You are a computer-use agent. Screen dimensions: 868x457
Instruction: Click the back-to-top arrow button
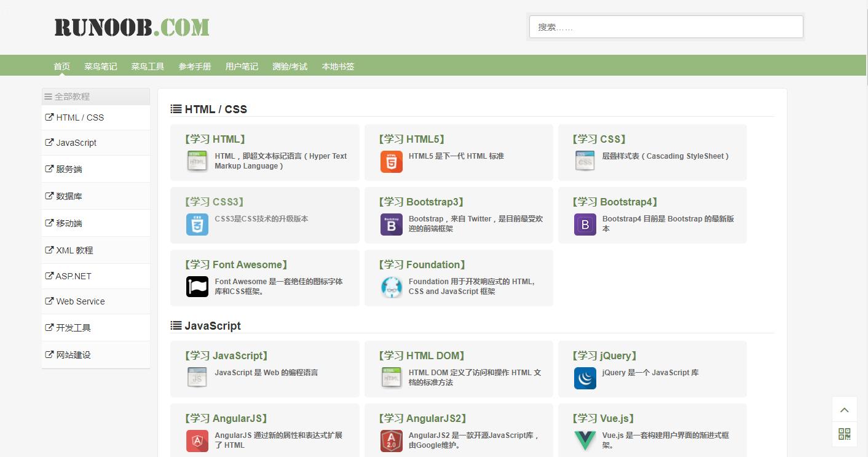tap(845, 410)
